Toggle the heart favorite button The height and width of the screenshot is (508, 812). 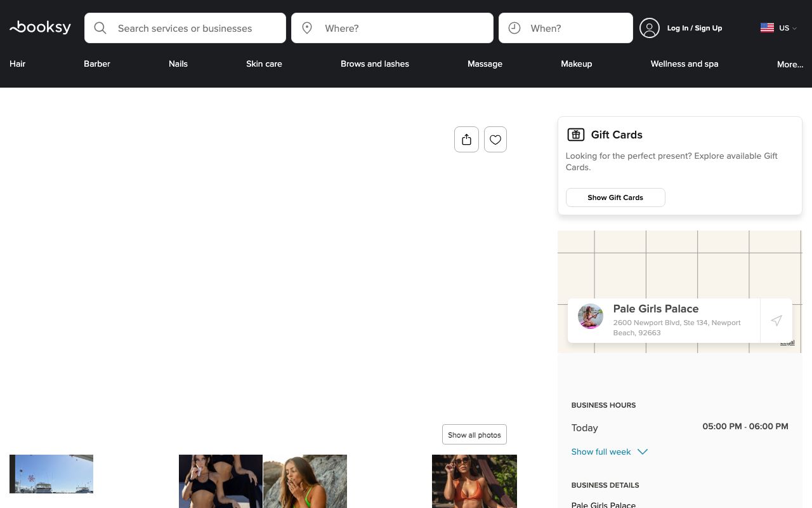click(x=495, y=140)
